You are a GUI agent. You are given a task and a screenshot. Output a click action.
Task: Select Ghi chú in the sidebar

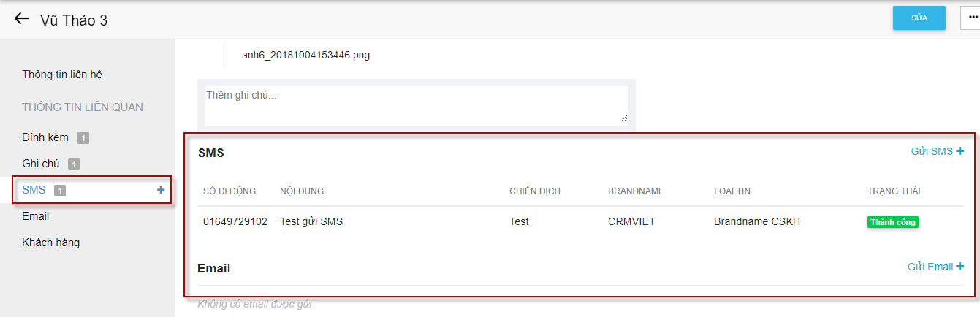[x=41, y=164]
